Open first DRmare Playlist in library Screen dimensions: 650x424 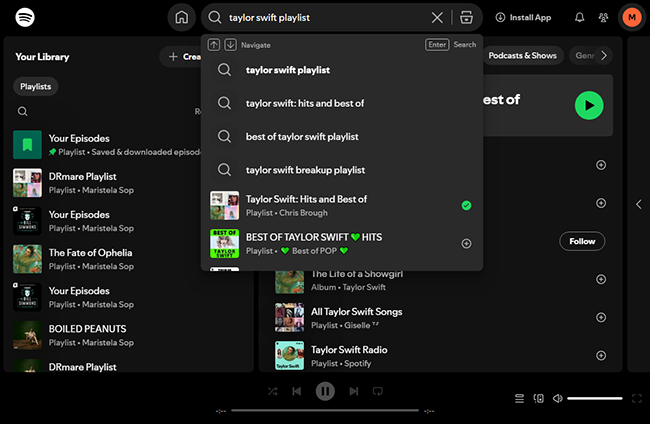coord(107,183)
